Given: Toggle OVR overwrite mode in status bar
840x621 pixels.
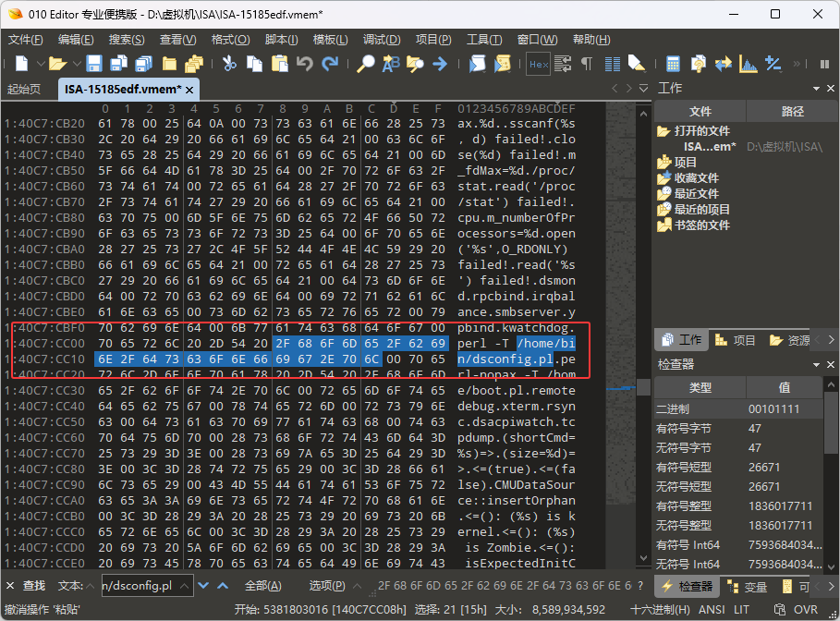Looking at the screenshot, I should pos(806,610).
